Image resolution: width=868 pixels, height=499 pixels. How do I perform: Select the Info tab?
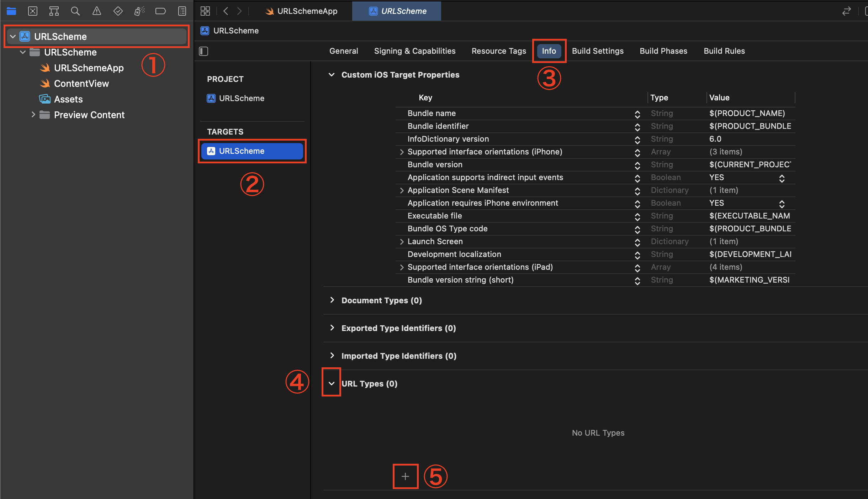tap(549, 51)
